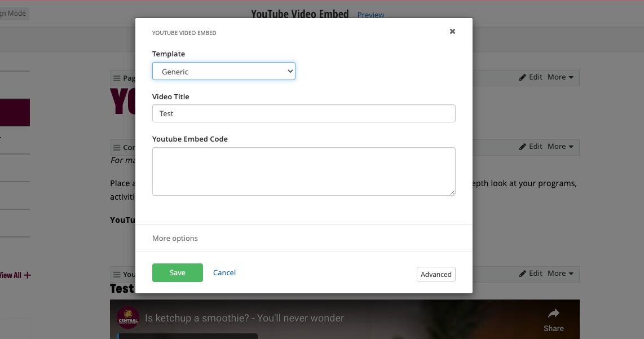
Task: Grab the drag handle icon on Page widget
Action: (117, 78)
